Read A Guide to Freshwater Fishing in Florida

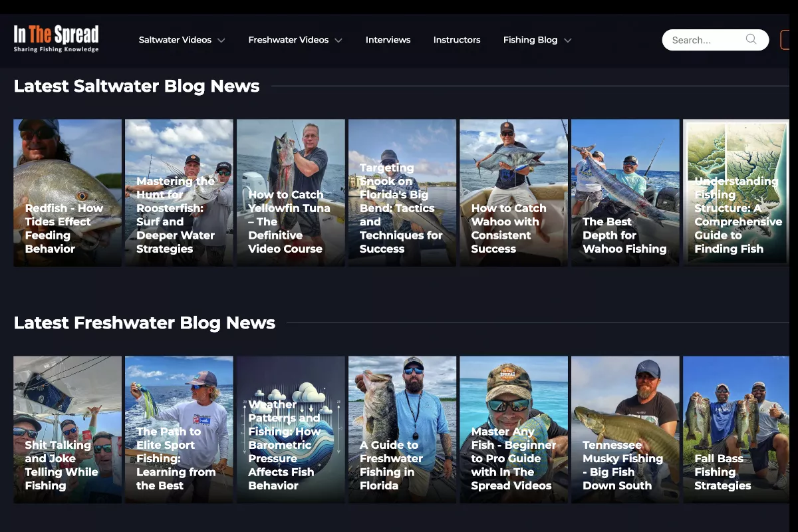point(402,430)
